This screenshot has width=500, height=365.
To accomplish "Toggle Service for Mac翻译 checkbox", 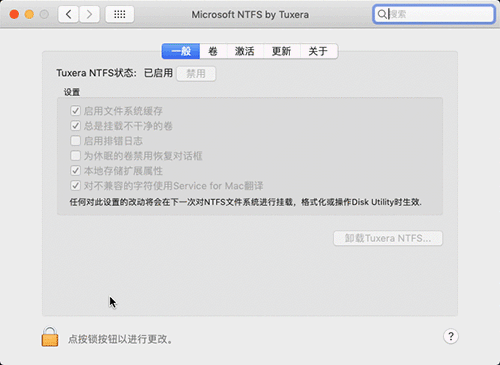I will (x=76, y=186).
